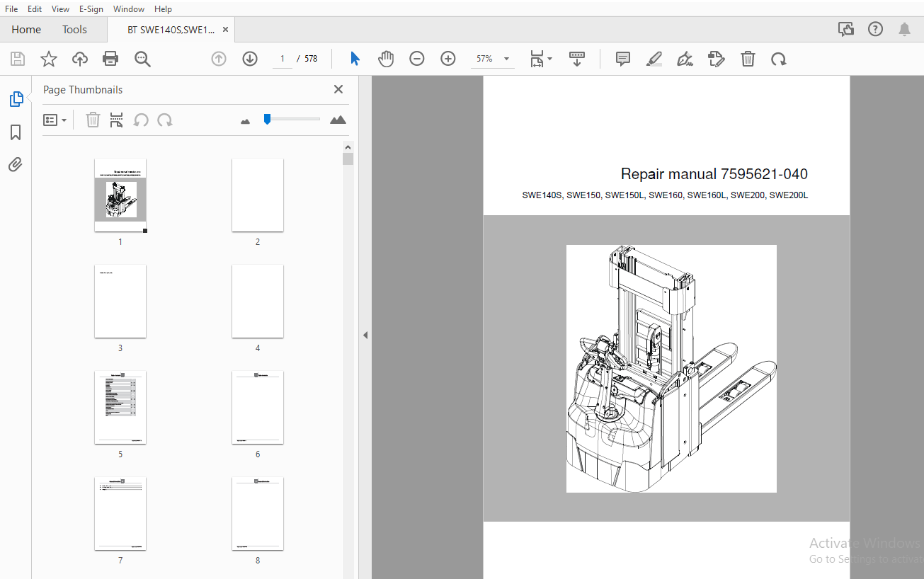Image resolution: width=924 pixels, height=579 pixels.
Task: Go to previous page arrow
Action: 219,59
